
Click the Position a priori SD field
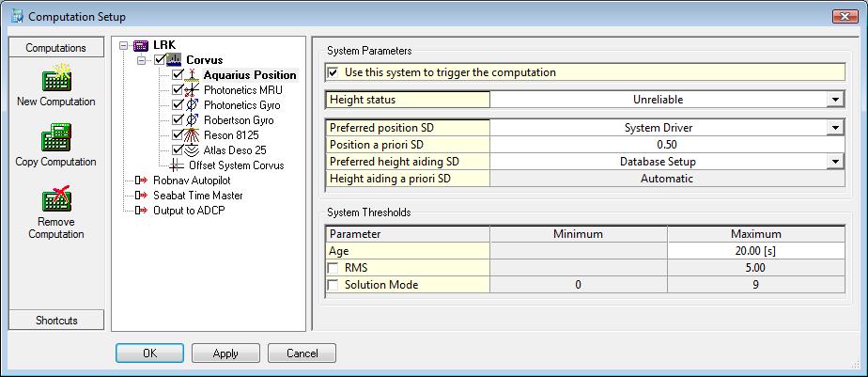click(x=666, y=146)
